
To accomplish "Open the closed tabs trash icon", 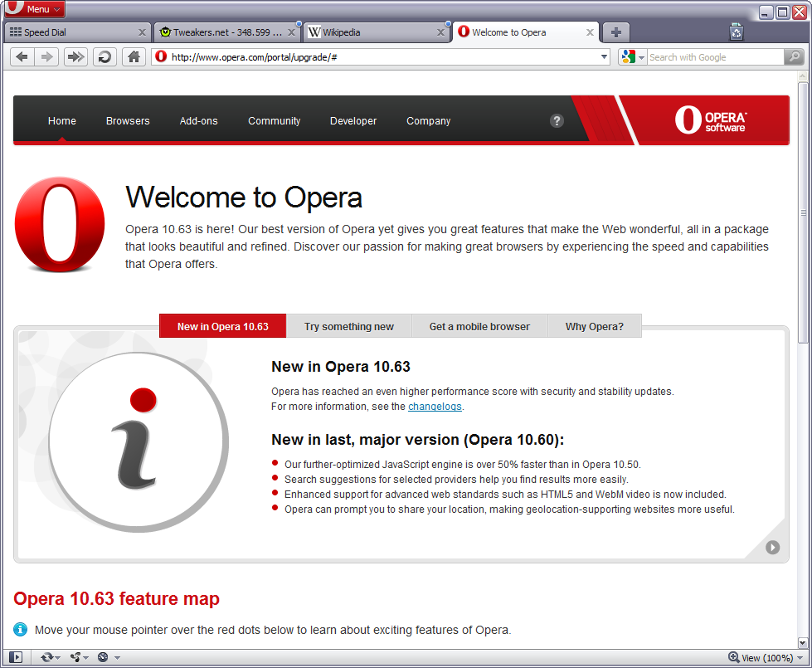I will (x=736, y=32).
